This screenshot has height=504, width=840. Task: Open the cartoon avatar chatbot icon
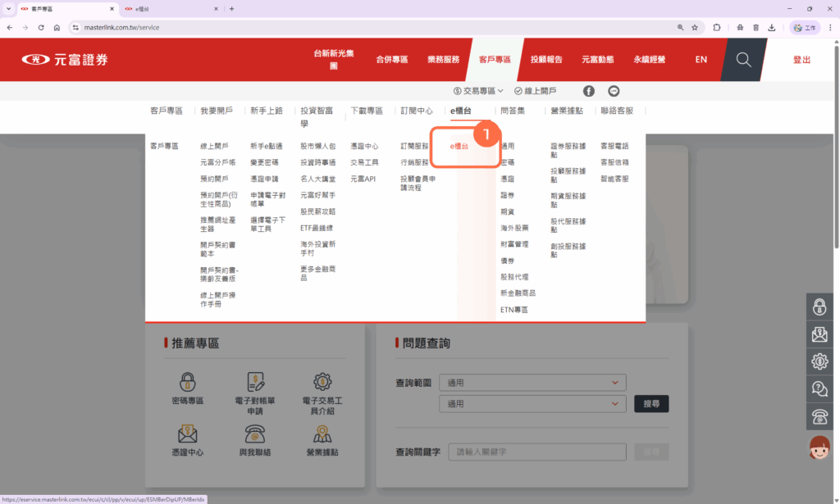pyautogui.click(x=819, y=447)
